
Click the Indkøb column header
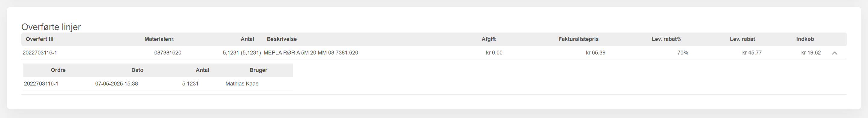click(805, 39)
